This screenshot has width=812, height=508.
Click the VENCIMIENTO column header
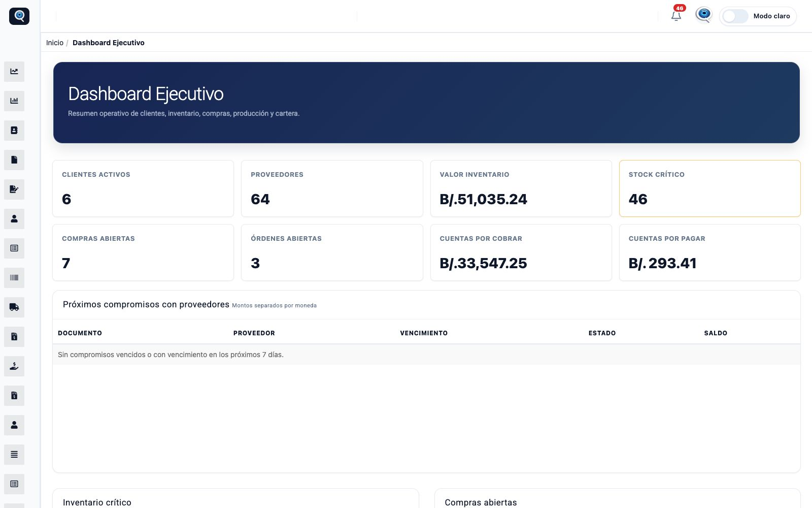424,333
